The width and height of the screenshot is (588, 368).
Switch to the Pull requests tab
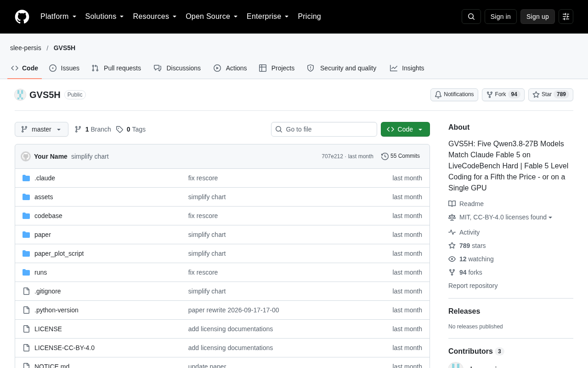(116, 68)
